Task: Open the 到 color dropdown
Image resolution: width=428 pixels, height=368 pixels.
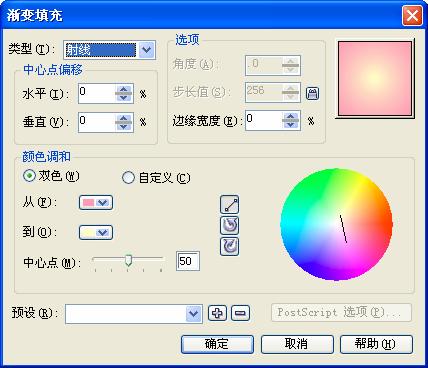Action: pyautogui.click(x=96, y=233)
